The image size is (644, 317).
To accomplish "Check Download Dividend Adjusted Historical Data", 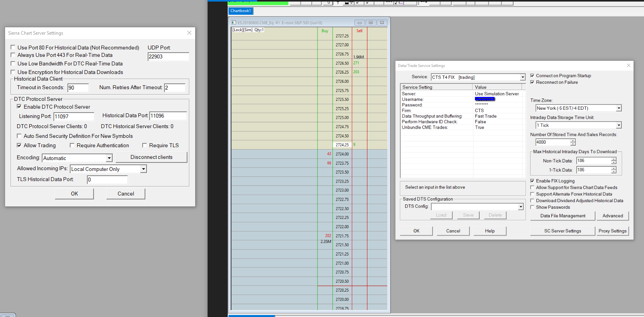I will (532, 201).
